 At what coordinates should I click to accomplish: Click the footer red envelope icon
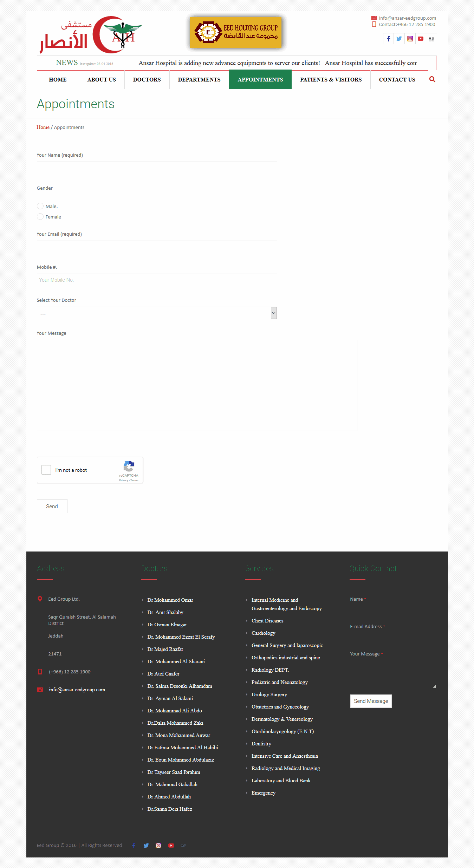tap(40, 690)
